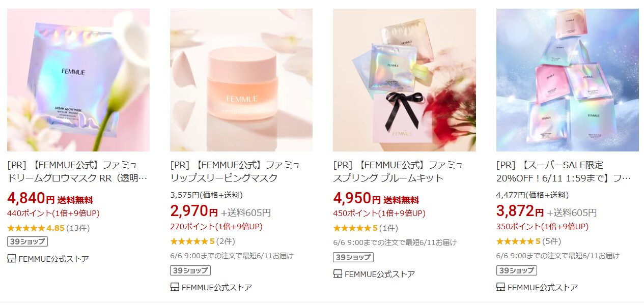Click shop icon under Spring Bloom Kit listing

click(338, 274)
